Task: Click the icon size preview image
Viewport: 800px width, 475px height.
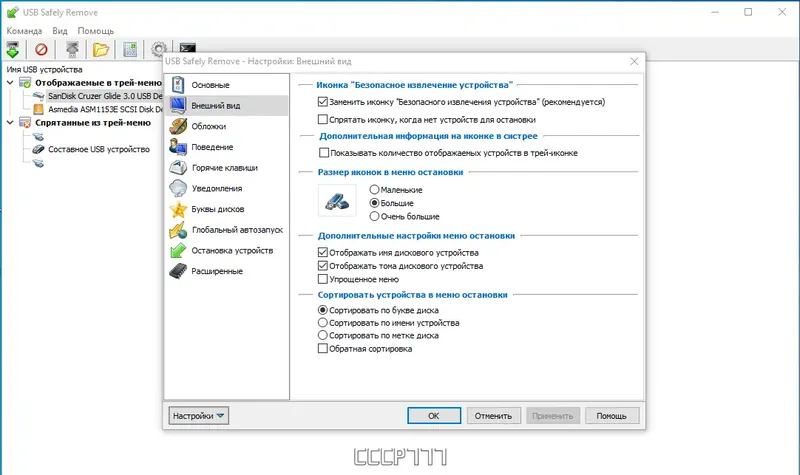Action: tap(337, 201)
